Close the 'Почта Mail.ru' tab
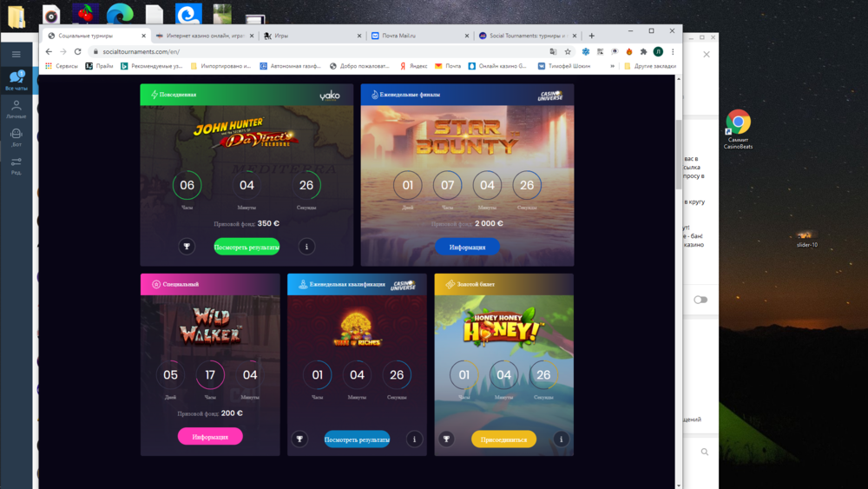Screen dimensions: 868x489 click(x=467, y=36)
